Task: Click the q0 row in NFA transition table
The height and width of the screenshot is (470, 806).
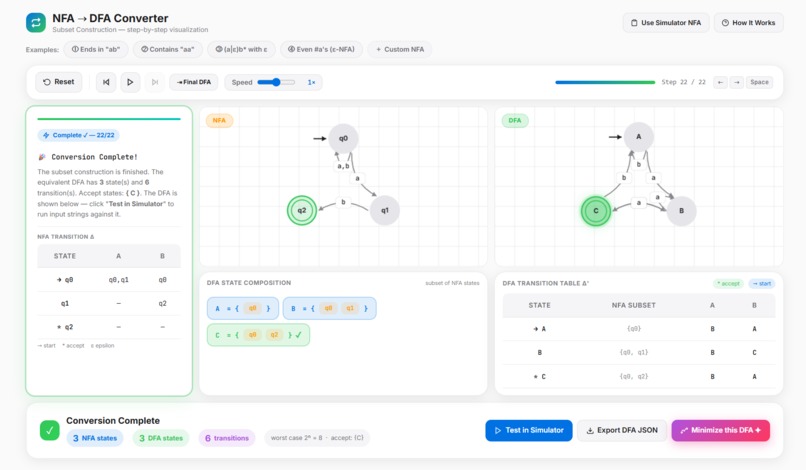Action: [x=109, y=280]
